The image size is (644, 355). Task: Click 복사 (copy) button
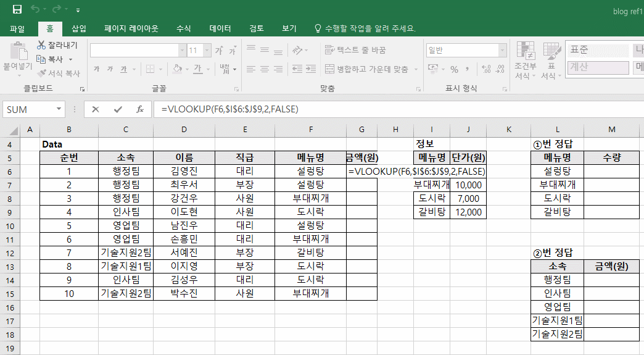[x=50, y=59]
